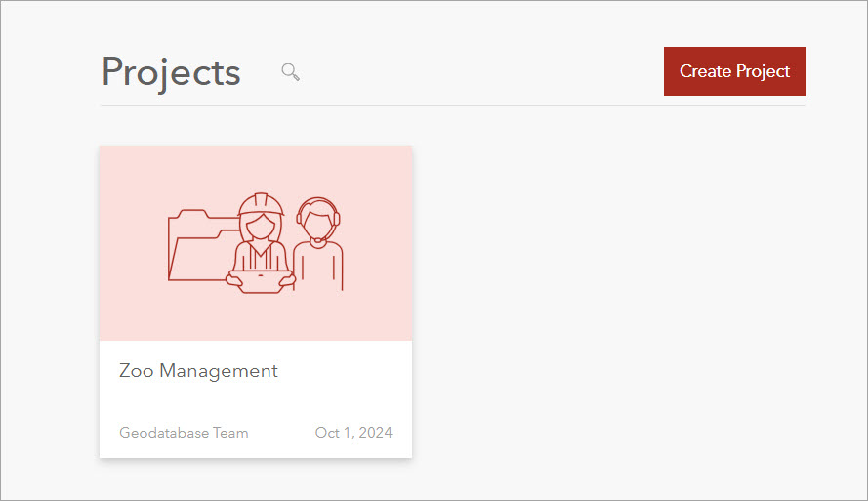Screen dimensions: 868x501
Task: Click the Create Project button
Action: coord(734,71)
